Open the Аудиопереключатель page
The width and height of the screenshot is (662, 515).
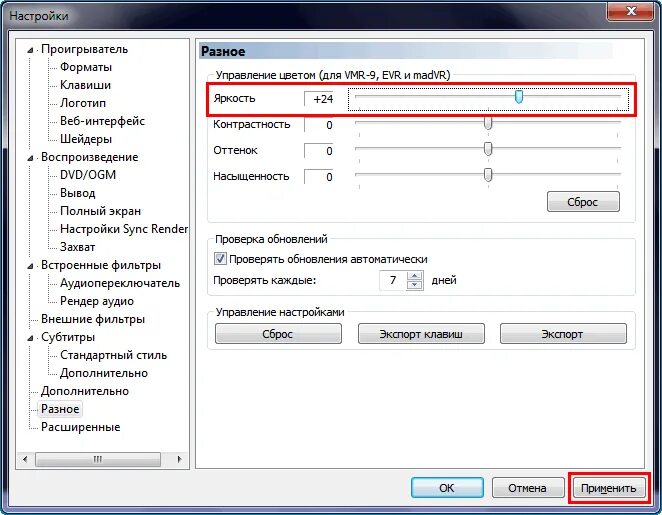[120, 283]
